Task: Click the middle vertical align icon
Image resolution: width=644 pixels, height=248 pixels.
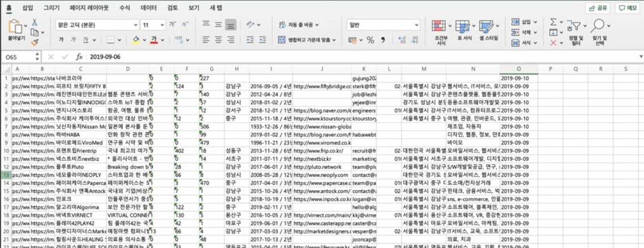Action: [x=218, y=24]
